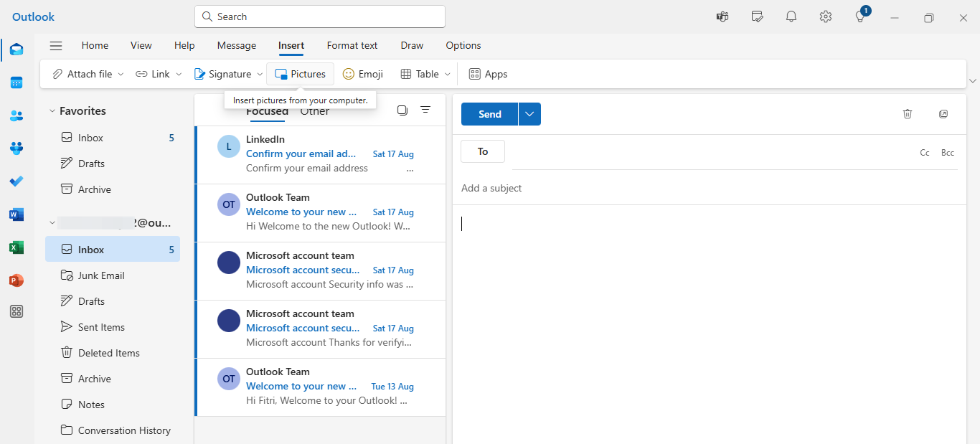Open the notifications bell

791,16
